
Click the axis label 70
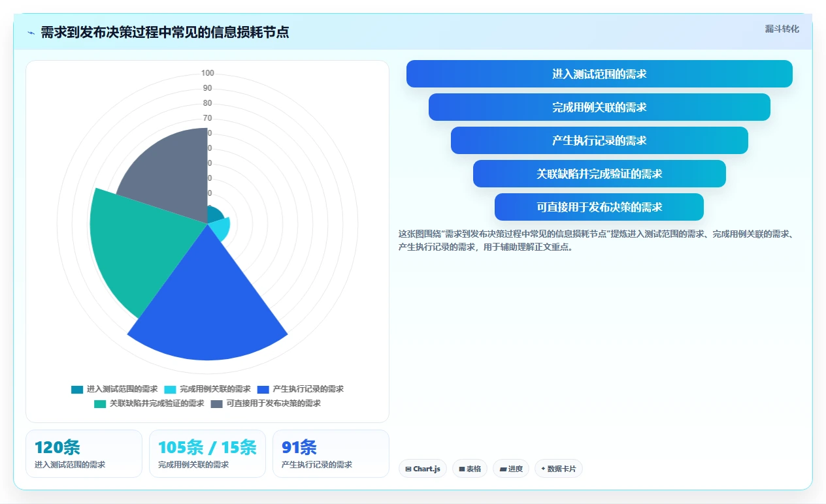[208, 118]
